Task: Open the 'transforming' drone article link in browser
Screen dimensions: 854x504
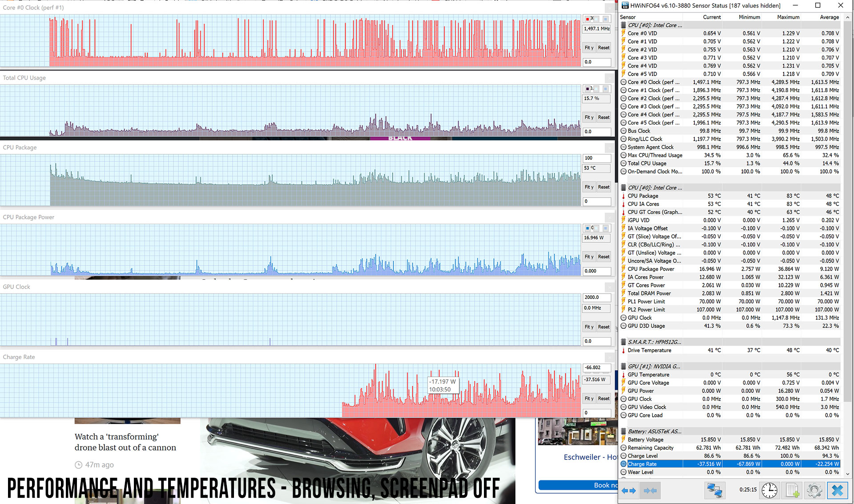Action: (x=125, y=442)
